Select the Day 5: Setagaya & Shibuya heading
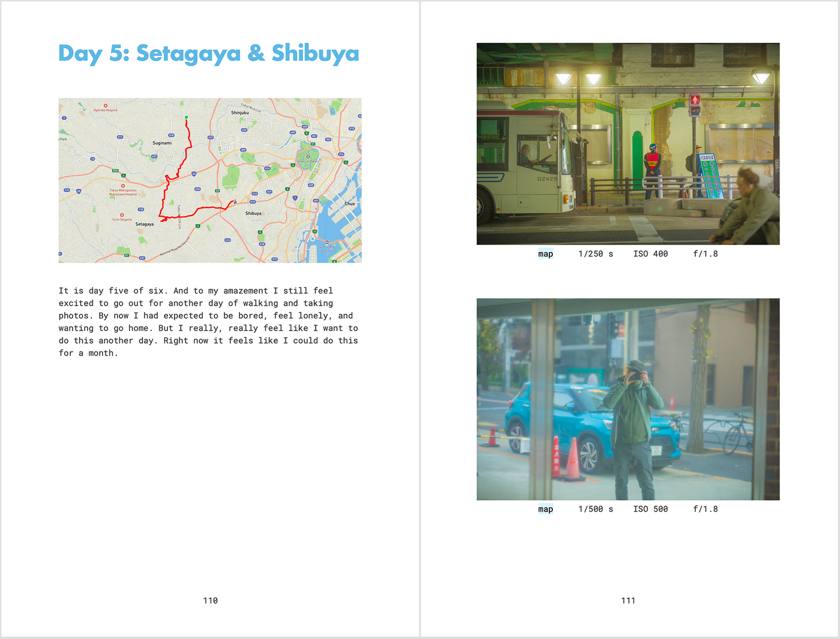Viewport: 840px width, 639px height. click(x=208, y=53)
